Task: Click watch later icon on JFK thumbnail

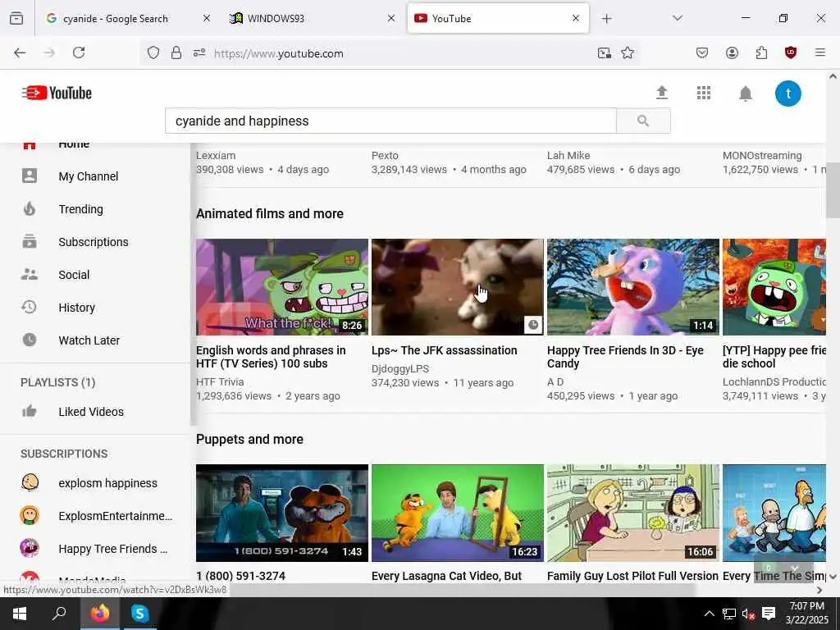Action: [533, 325]
